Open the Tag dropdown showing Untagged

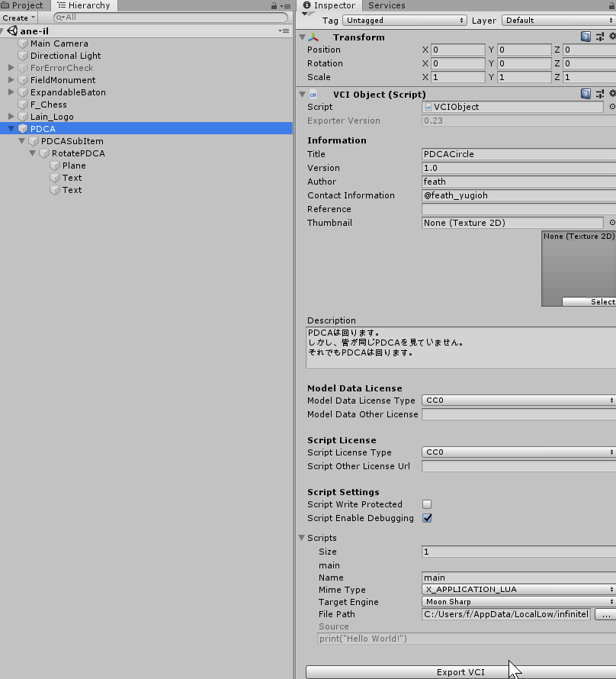point(405,21)
